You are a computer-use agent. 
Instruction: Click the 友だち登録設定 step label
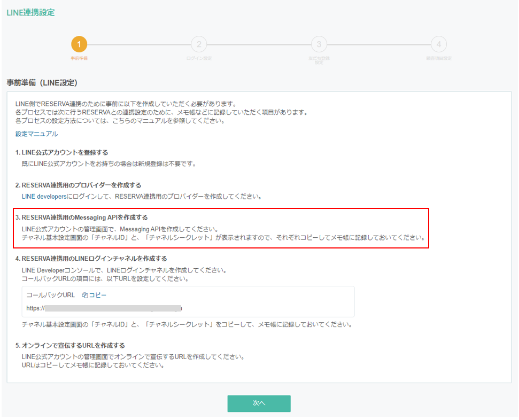319,59
